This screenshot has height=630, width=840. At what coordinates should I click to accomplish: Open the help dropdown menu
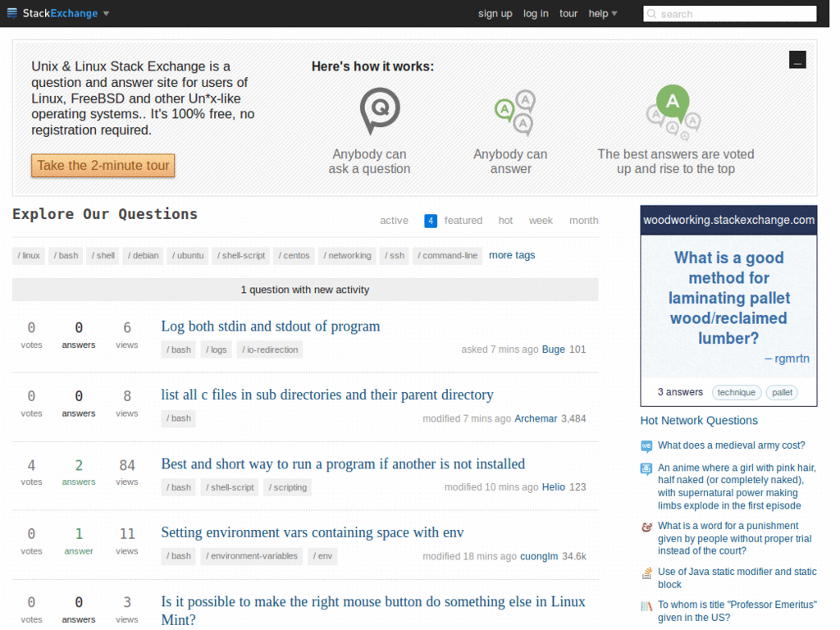coord(603,13)
